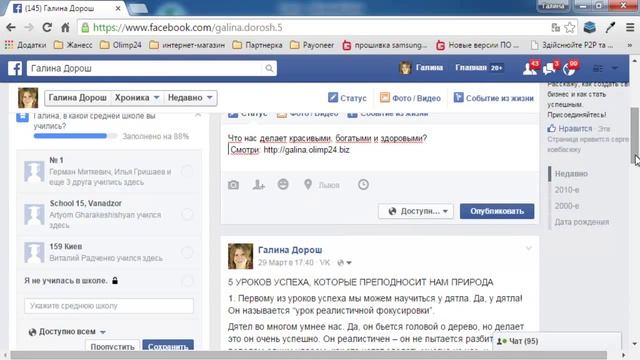Jump to Дата рождения in timeline
This screenshot has width=640, height=360.
pos(582,222)
